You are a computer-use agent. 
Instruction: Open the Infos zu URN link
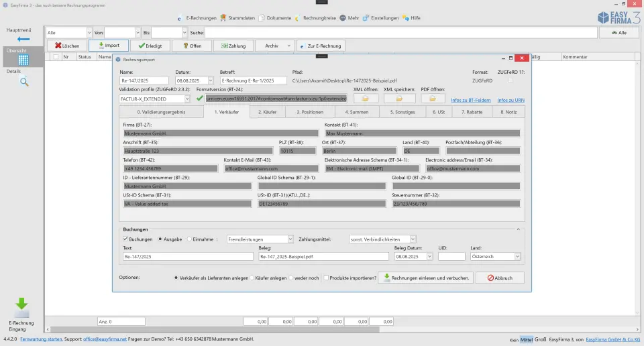click(x=511, y=100)
